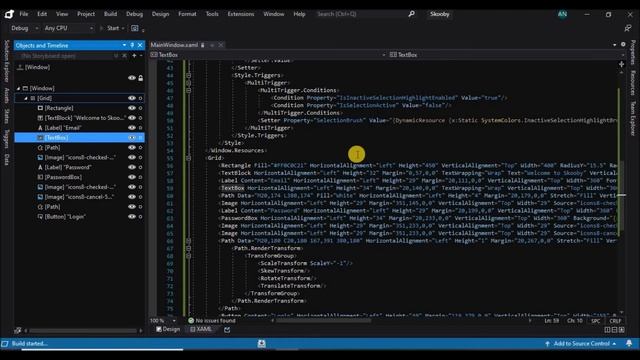Viewport: 640px width, 360px height.
Task: Close the MainWindow.xaml tab
Action: pyautogui.click(x=221, y=45)
